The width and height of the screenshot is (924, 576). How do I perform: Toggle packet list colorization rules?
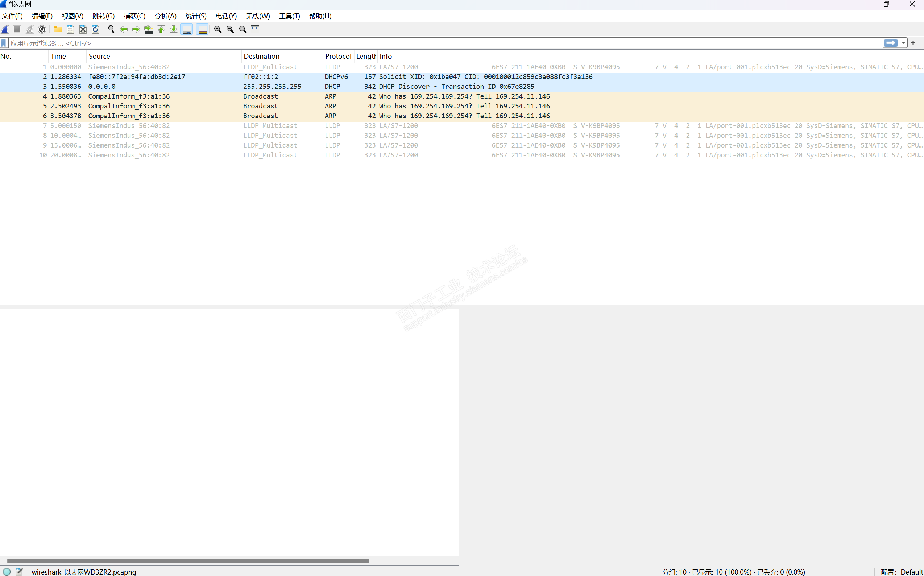coord(202,29)
